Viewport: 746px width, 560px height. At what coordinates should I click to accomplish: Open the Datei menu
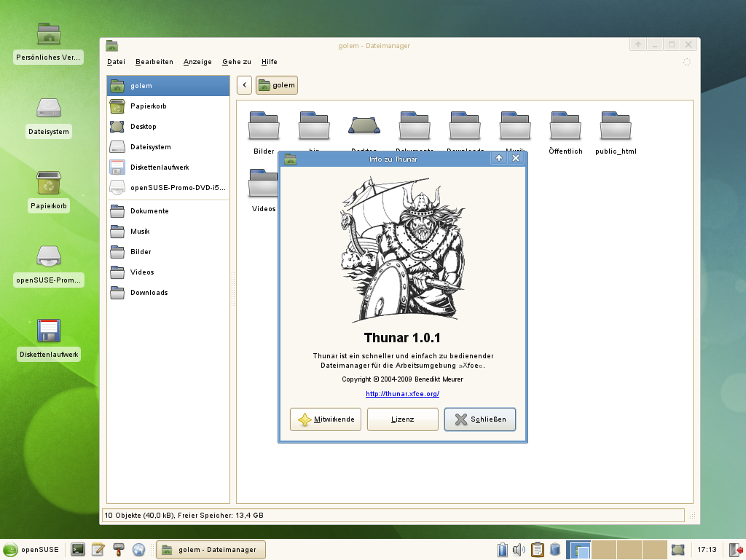(x=115, y=62)
